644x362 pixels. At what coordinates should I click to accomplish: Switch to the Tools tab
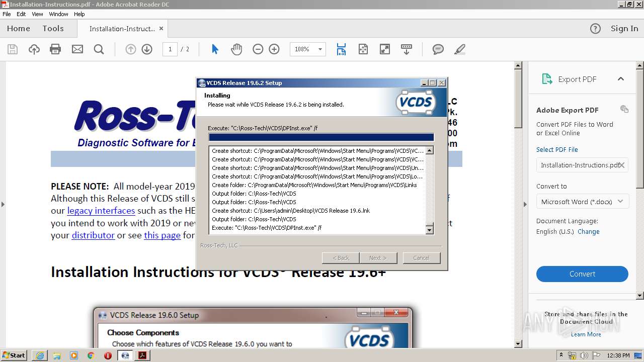[53, 29]
